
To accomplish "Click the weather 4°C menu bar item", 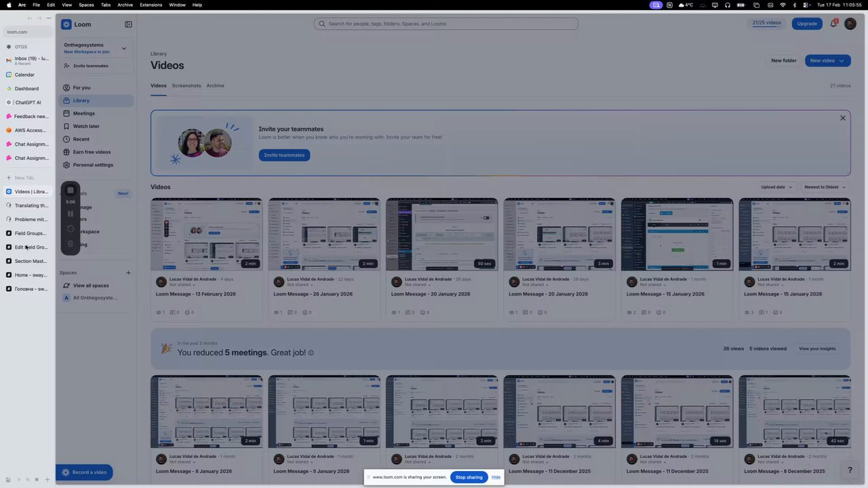I will point(686,5).
